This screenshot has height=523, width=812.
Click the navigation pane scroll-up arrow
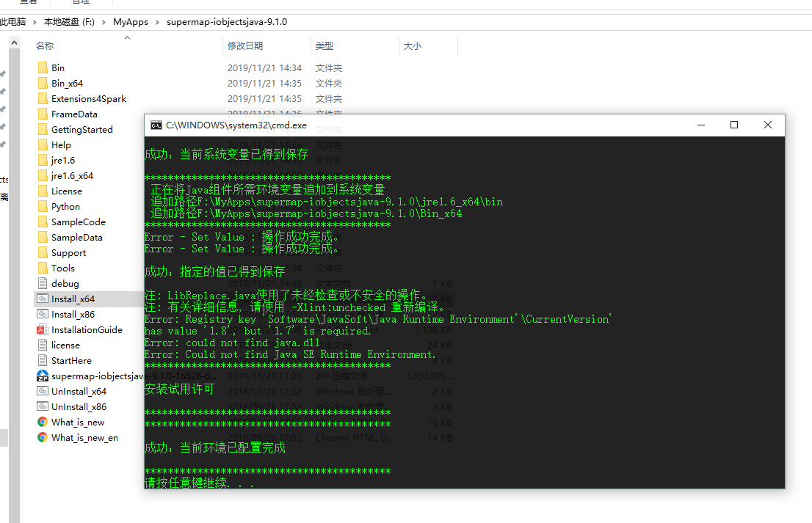[x=15, y=43]
